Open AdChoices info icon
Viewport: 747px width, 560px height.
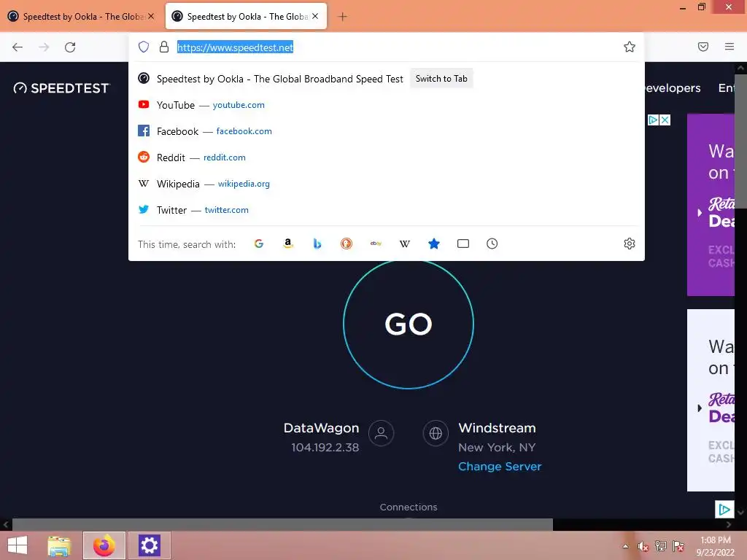tap(653, 120)
